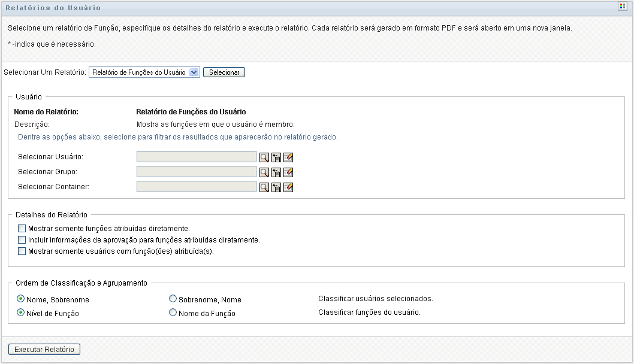Open history icon beside Selecionar Usuário

(x=276, y=157)
